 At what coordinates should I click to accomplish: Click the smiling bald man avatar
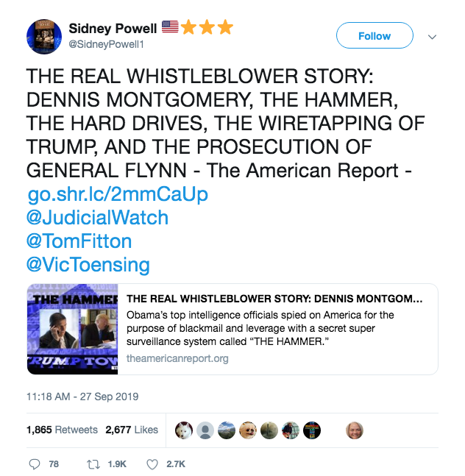tap(354, 430)
